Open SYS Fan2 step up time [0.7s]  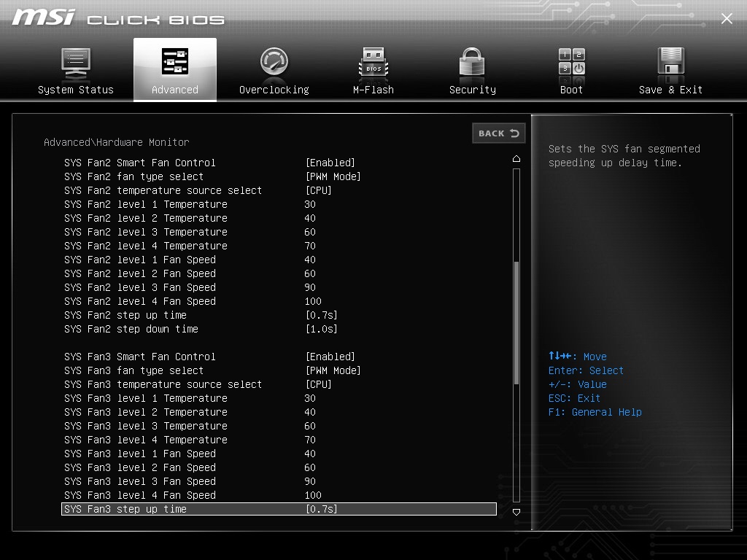point(322,315)
